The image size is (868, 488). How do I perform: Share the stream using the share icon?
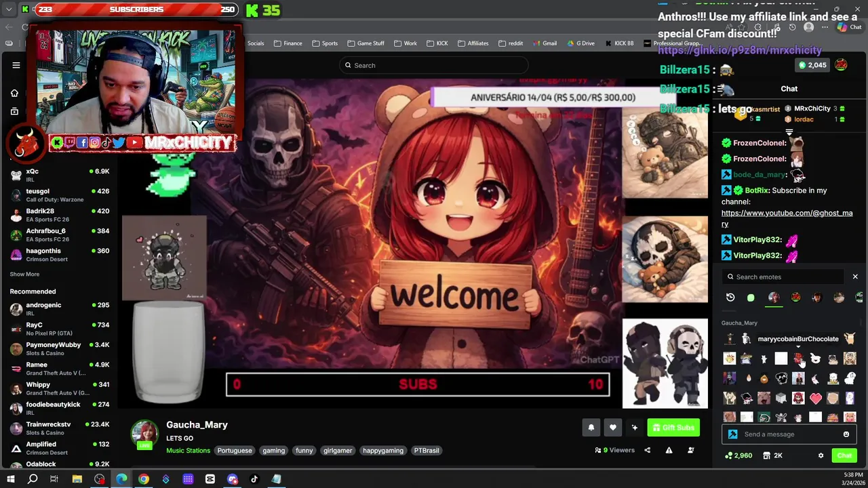647,450
